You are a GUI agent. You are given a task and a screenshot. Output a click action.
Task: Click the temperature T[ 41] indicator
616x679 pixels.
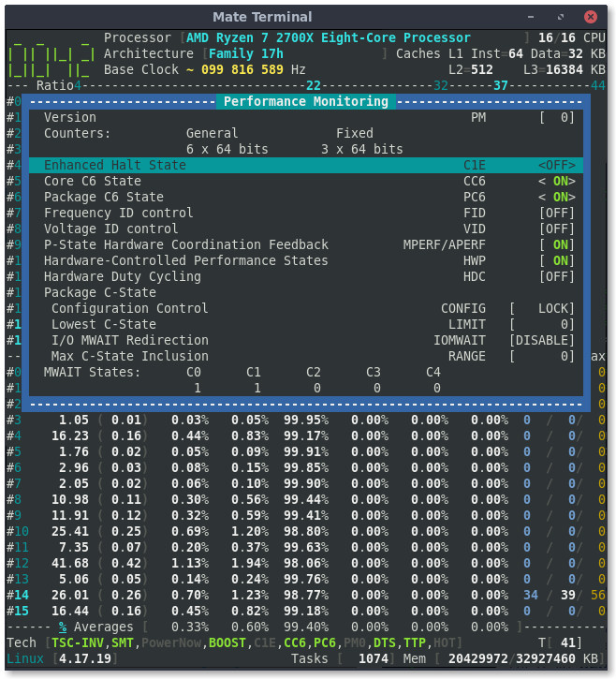561,642
